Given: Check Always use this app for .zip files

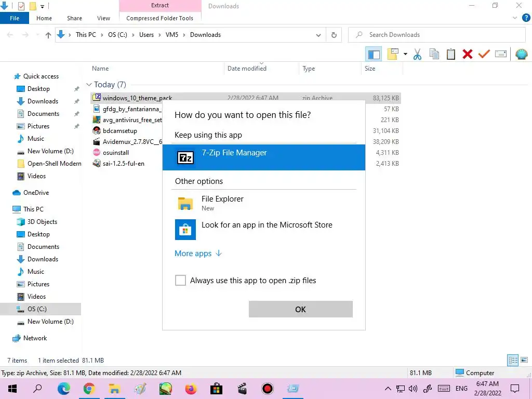Looking at the screenshot, I should (180, 280).
